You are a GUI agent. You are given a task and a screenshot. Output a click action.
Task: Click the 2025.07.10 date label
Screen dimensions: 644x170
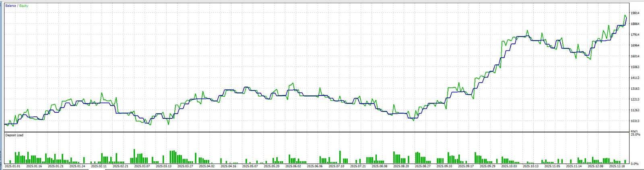pyautogui.click(x=336, y=166)
